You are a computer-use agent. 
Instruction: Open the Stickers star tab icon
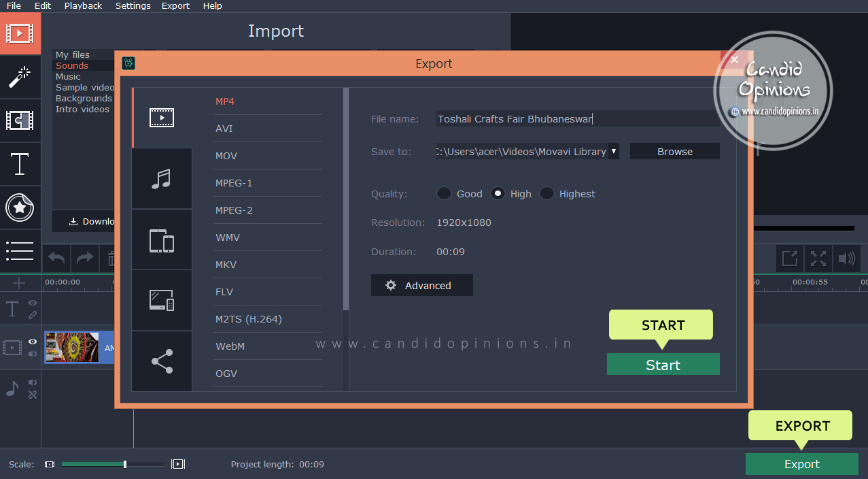coord(20,208)
